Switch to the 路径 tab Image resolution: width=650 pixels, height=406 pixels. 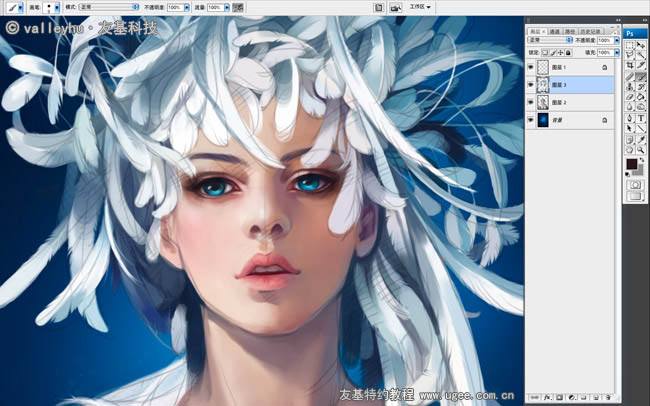[x=570, y=32]
